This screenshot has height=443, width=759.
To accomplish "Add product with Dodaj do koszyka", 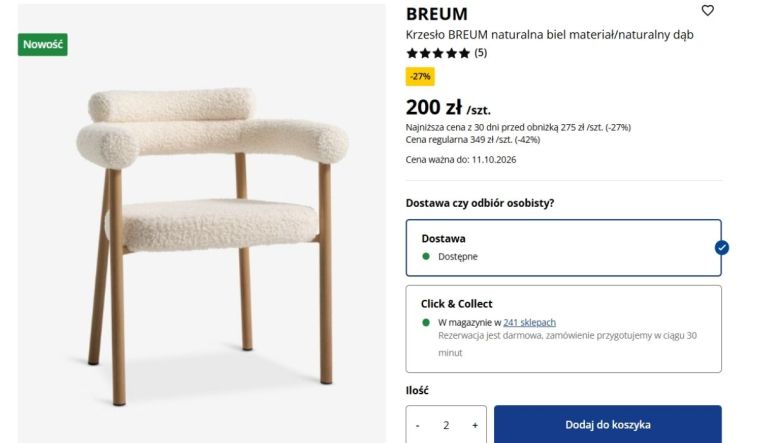I will click(x=607, y=425).
